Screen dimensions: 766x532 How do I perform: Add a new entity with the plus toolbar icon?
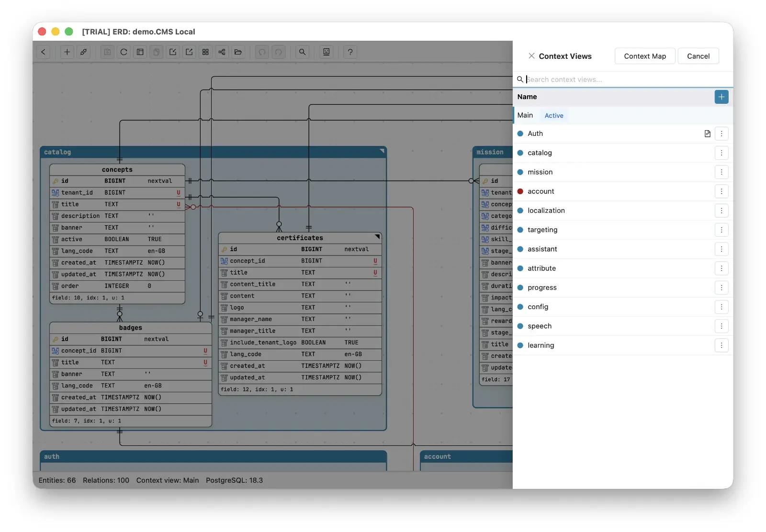pos(67,52)
